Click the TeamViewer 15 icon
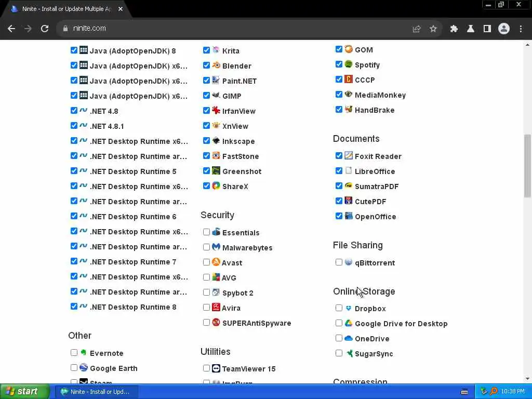 (x=216, y=368)
